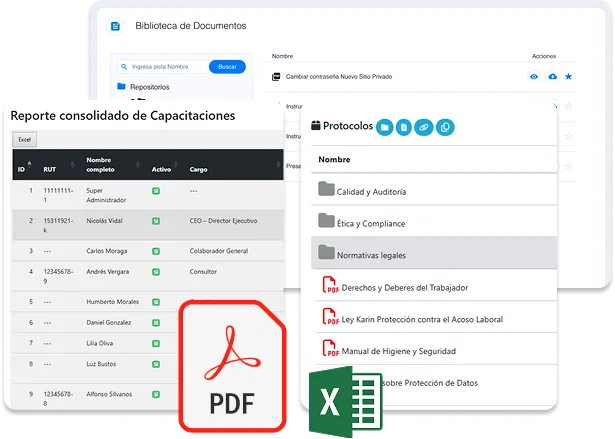Open Ley Karin Protección contra el Acoso Laboral

(422, 320)
